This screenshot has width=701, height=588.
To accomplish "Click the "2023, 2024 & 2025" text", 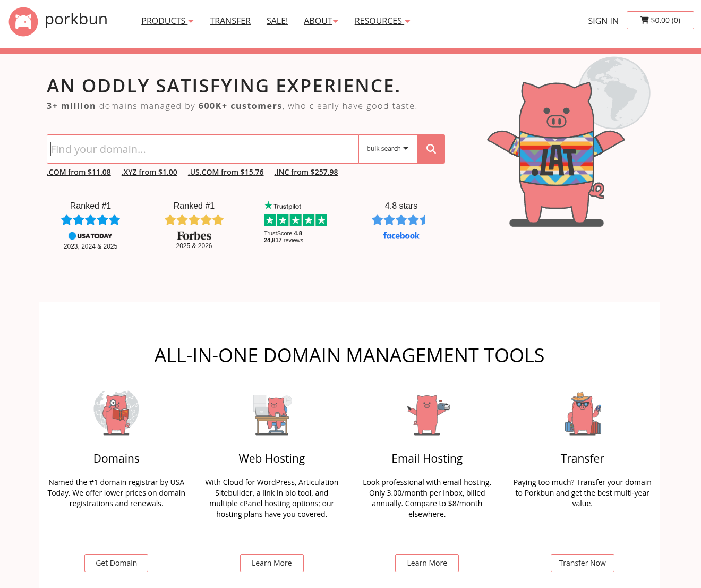I will 90,246.
